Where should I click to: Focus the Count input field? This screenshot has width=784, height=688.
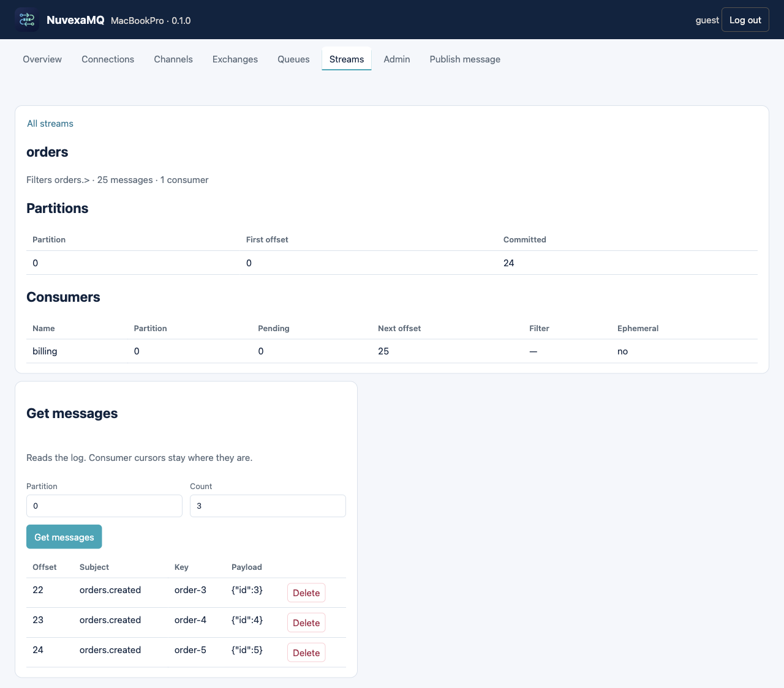point(268,506)
